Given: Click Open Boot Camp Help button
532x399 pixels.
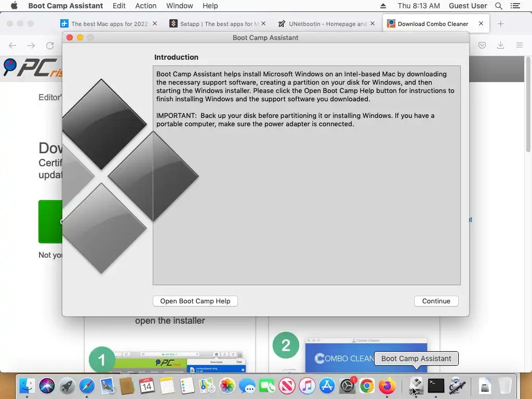Looking at the screenshot, I should pos(195,301).
